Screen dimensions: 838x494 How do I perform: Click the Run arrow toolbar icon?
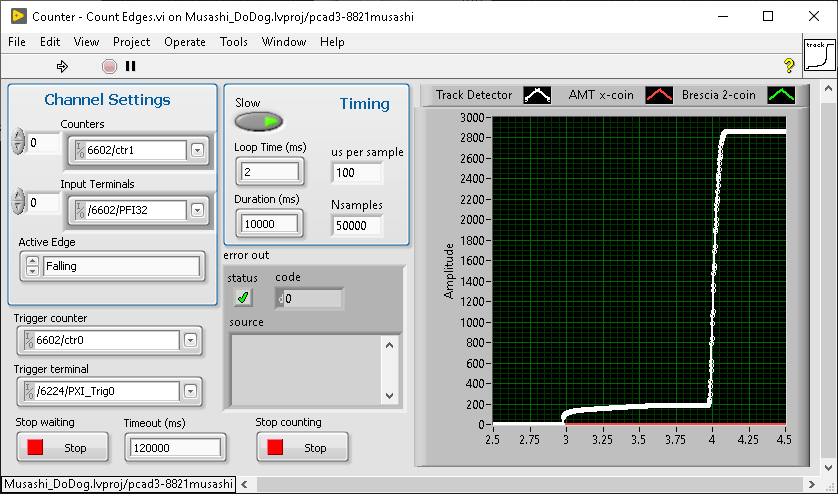(x=62, y=66)
